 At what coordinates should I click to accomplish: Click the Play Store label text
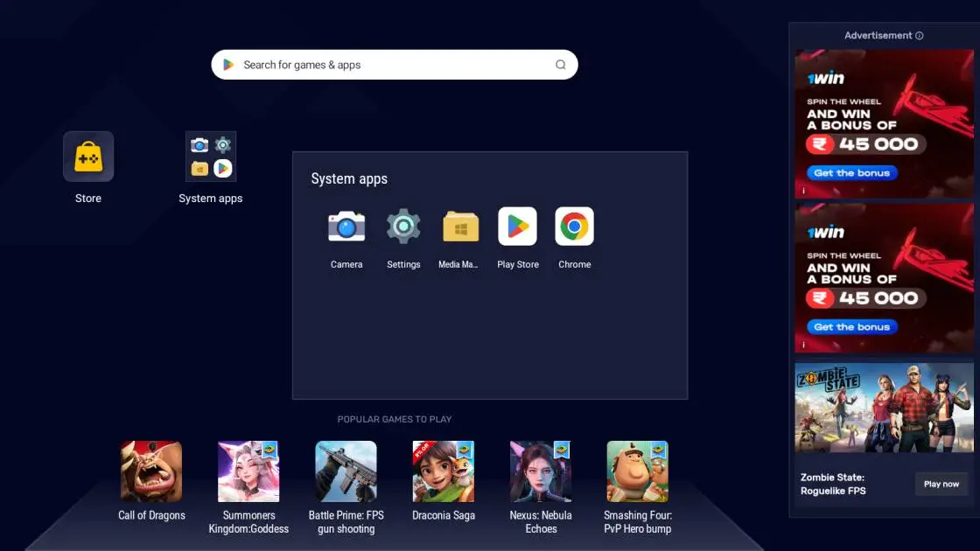tap(517, 264)
